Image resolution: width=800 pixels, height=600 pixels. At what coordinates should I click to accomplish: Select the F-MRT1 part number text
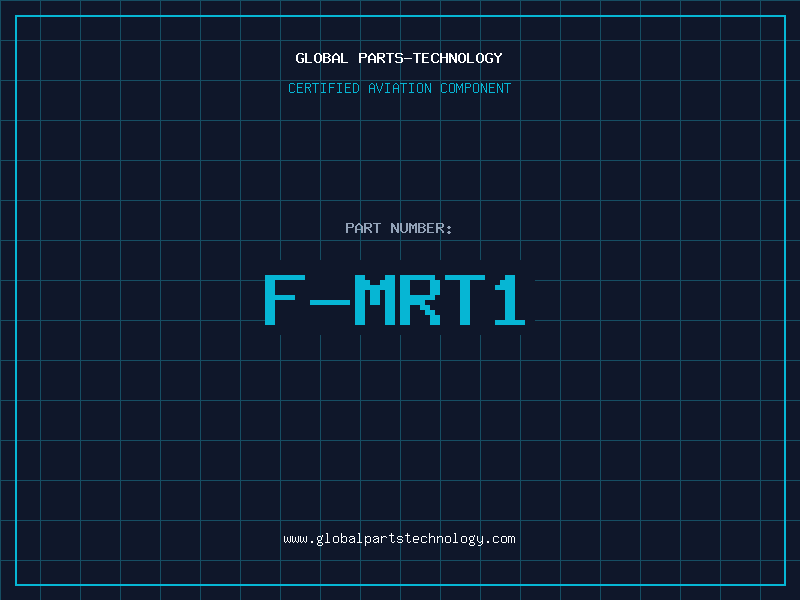394,300
